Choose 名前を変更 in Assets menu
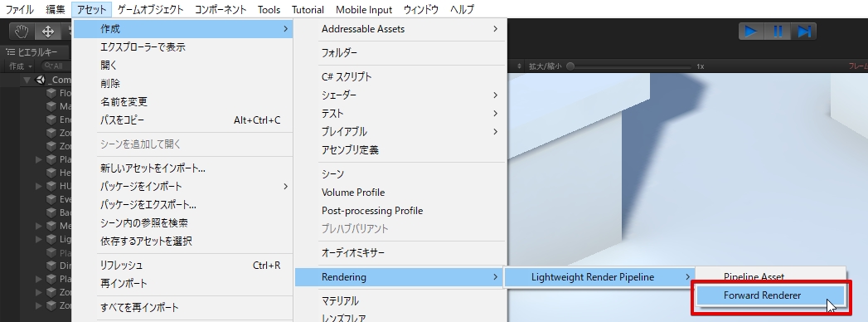Viewport: 868px width, 322px height. coord(182,102)
